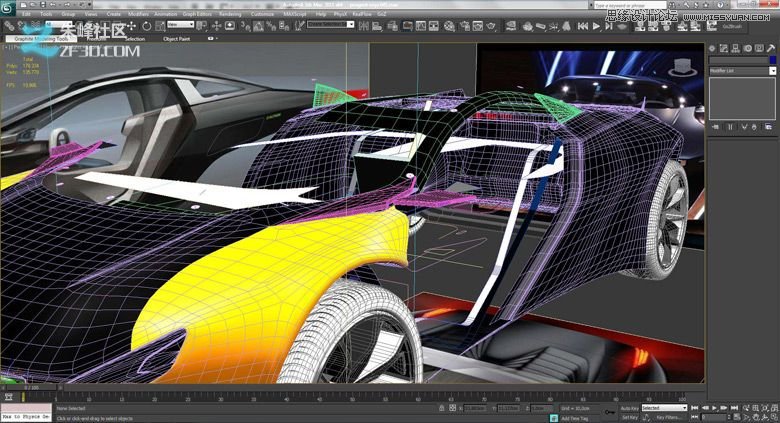
Task: Open the Material Editor icon
Action: [449, 26]
